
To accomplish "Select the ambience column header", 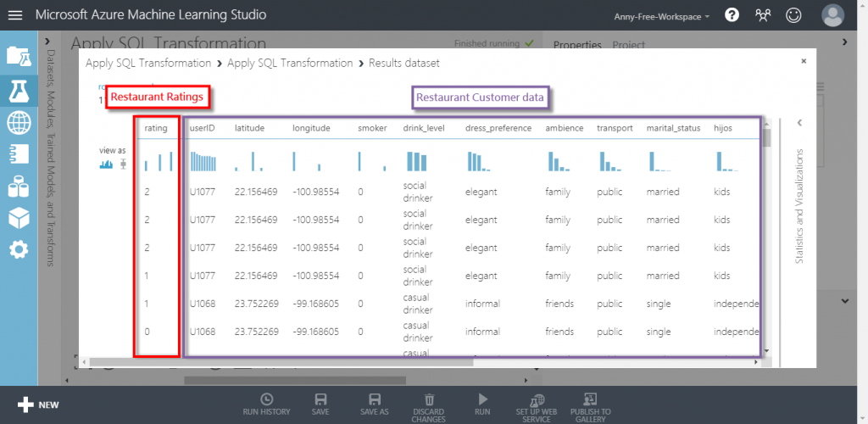I will pos(565,128).
